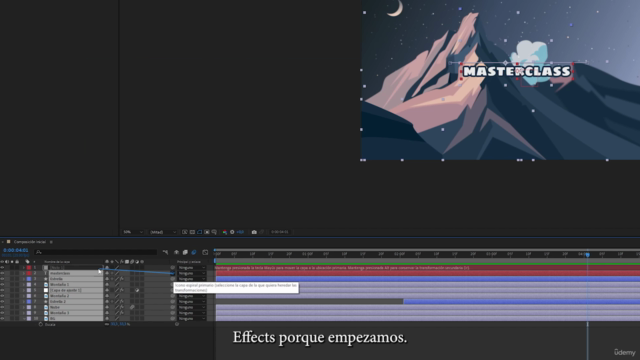
Task: Expand the Montaña 1 layer properties
Action: 24,284
